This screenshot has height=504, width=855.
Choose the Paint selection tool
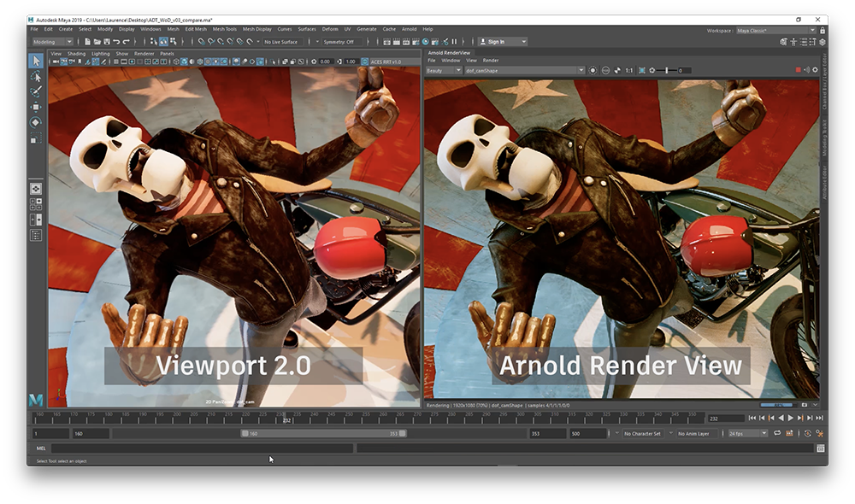pyautogui.click(x=36, y=91)
